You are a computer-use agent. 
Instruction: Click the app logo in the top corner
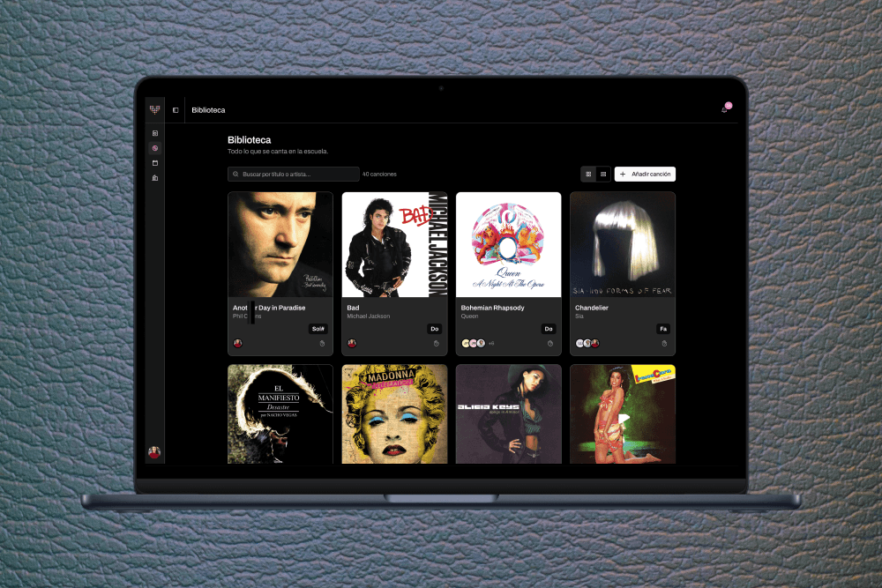click(154, 109)
